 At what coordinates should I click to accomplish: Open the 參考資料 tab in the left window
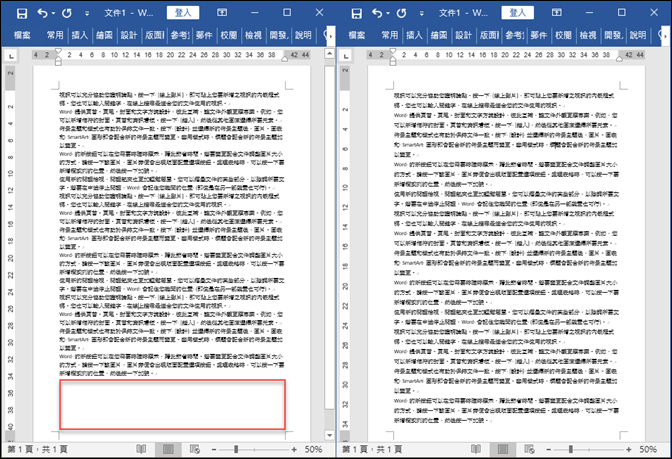click(180, 35)
